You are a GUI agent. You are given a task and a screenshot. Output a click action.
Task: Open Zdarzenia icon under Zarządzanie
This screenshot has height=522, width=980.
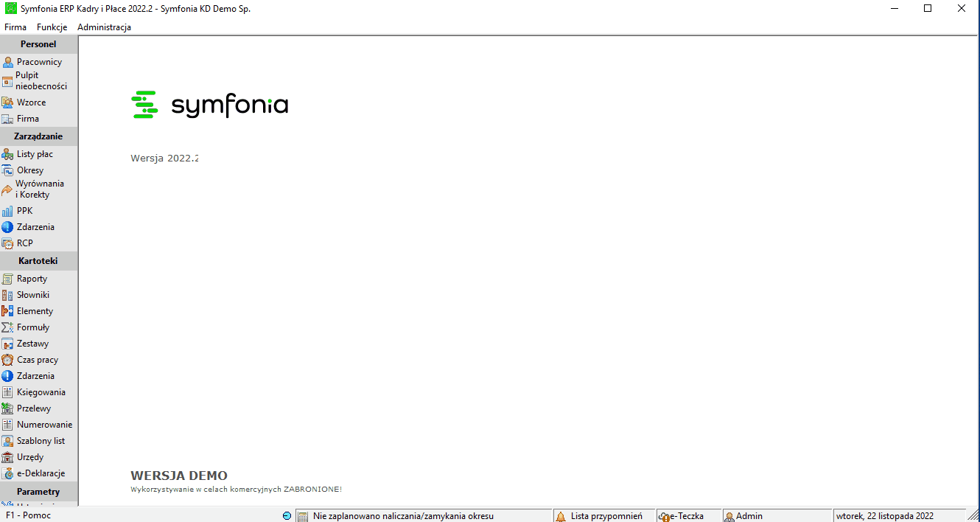[8, 227]
